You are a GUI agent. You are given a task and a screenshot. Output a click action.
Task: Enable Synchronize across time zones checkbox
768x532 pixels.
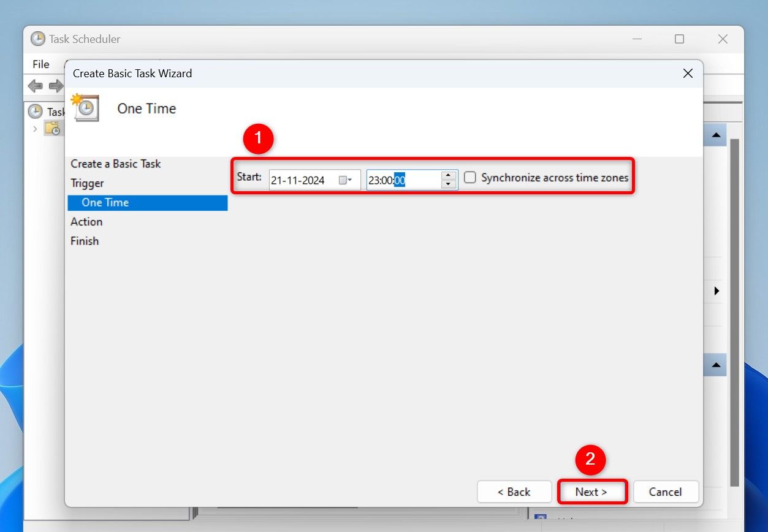(470, 178)
